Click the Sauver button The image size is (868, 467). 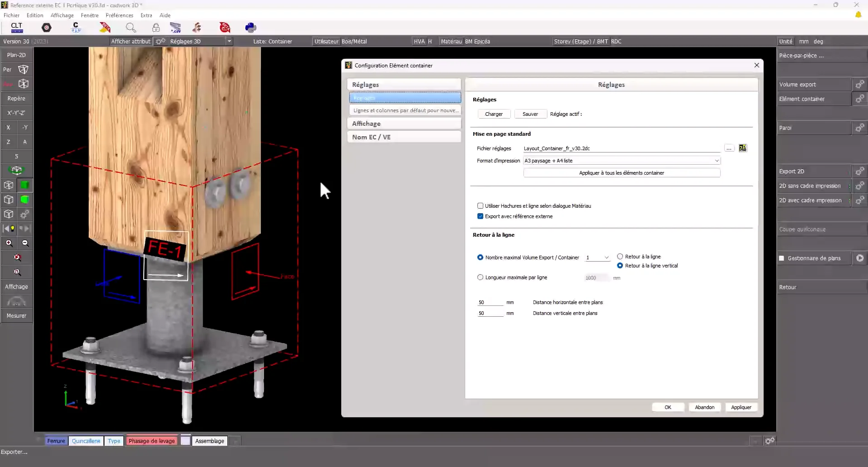pos(530,114)
